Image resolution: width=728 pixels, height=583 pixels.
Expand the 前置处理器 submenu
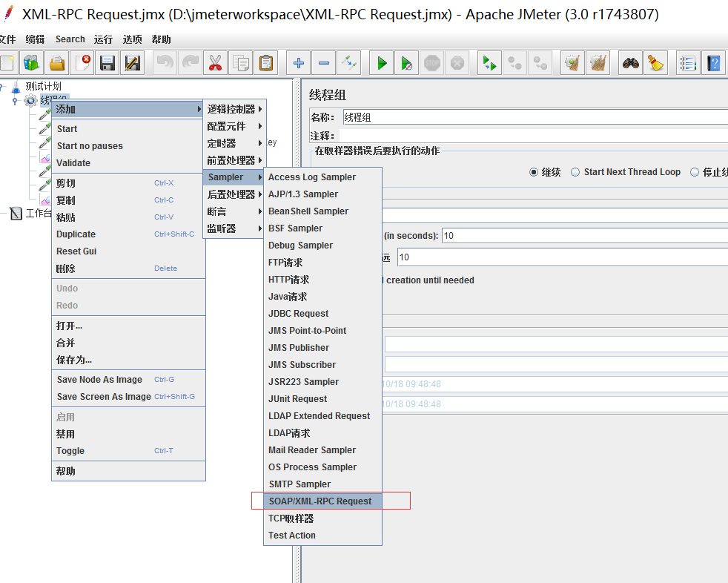(x=234, y=160)
